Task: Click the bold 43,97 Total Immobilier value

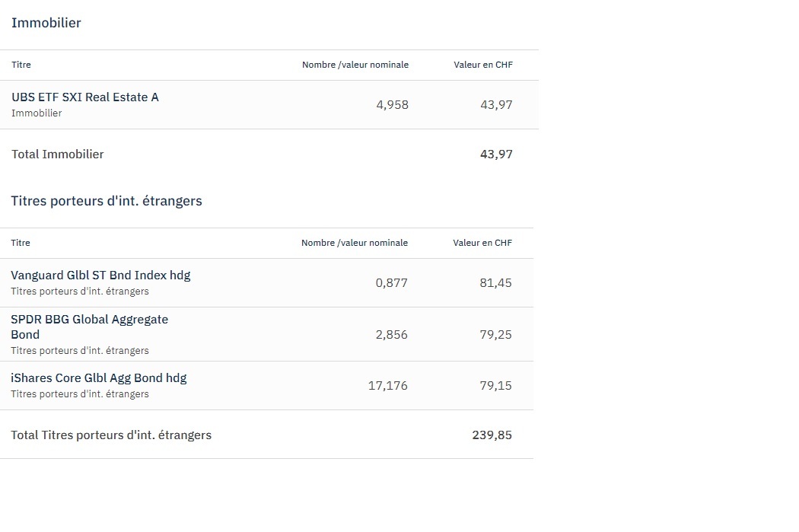Action: [496, 155]
